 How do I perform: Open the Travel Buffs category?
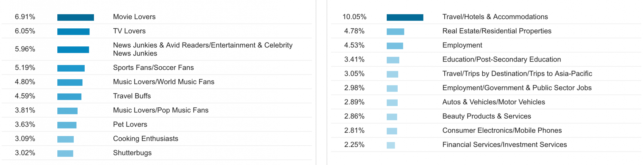[132, 96]
